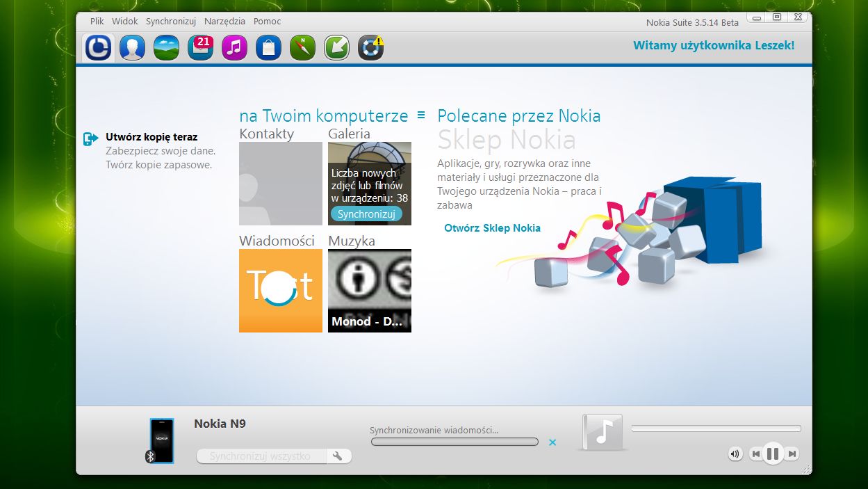Pause the music playback
The width and height of the screenshot is (868, 489).
coord(773,454)
